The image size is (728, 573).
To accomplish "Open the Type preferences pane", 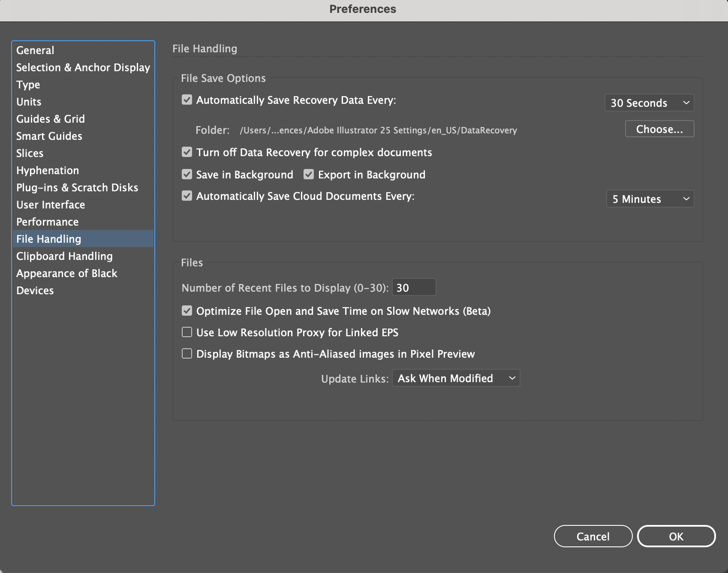I will coord(28,84).
